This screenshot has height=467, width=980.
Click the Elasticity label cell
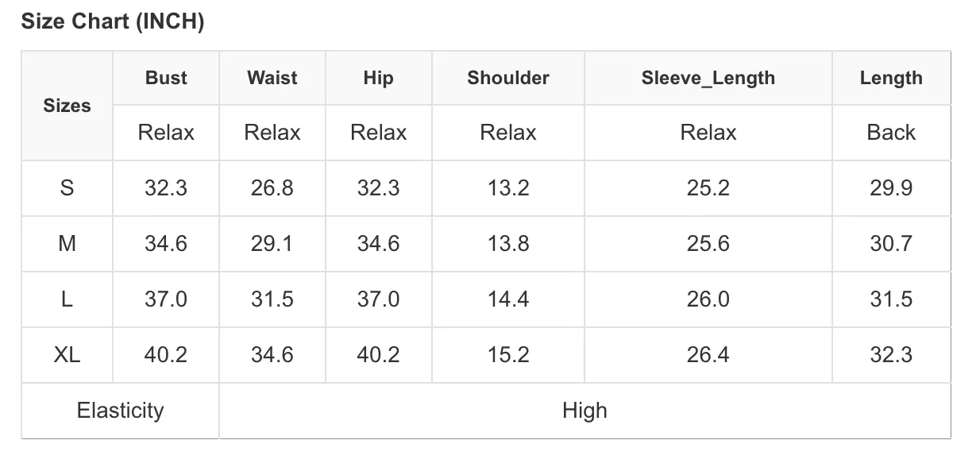pos(120,411)
